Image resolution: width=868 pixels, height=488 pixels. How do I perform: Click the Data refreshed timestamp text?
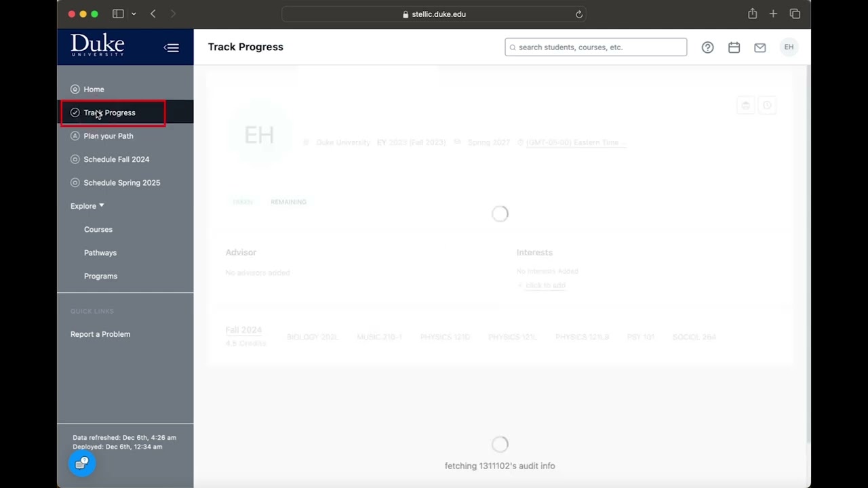[124, 438]
